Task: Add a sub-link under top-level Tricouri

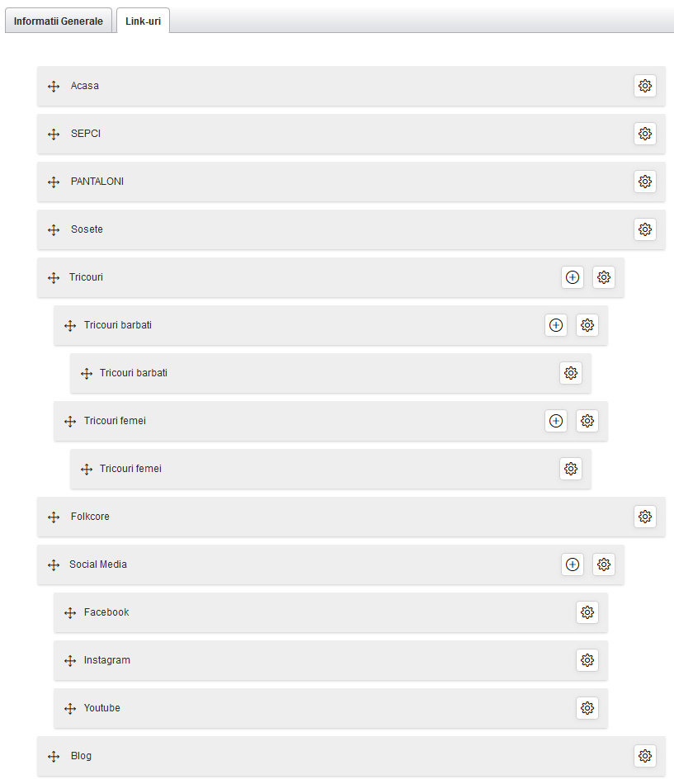Action: point(573,277)
